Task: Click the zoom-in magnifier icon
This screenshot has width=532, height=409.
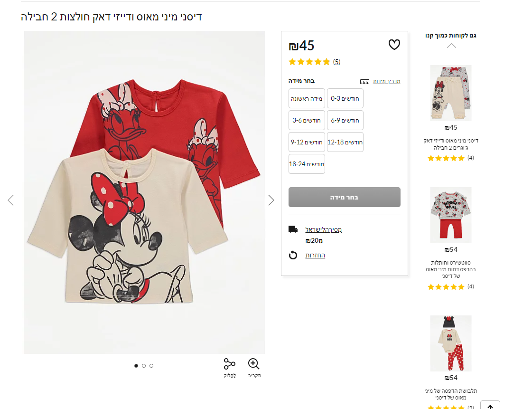Action: pos(254,364)
